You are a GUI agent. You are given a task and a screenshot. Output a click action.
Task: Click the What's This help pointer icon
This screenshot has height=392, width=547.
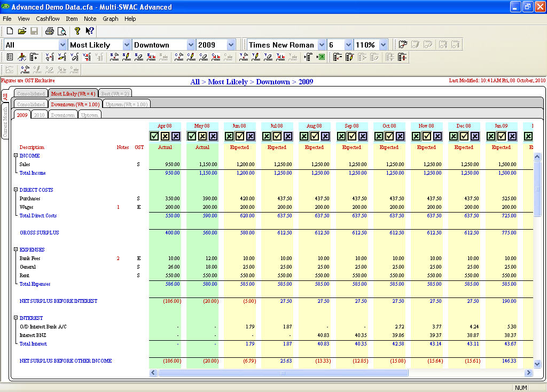coord(90,31)
